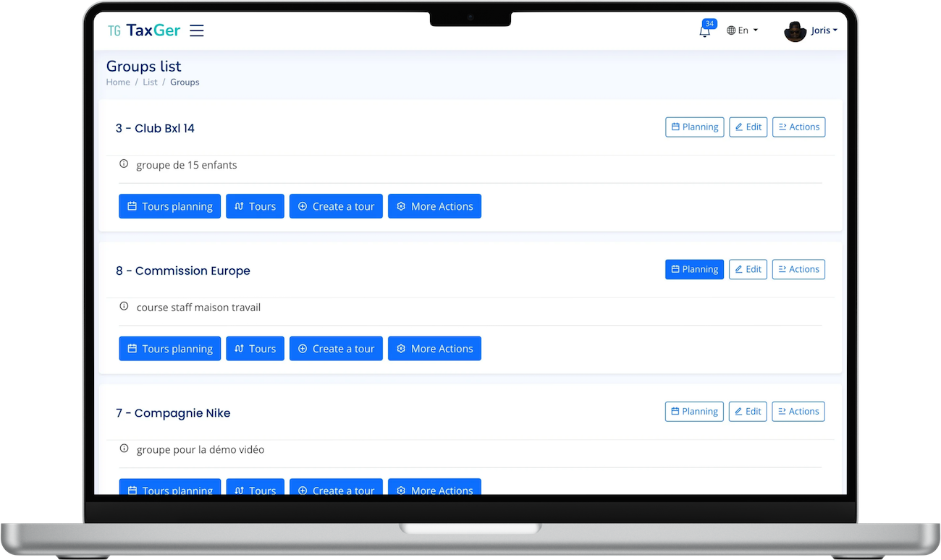Click the List breadcrumb link

[150, 82]
